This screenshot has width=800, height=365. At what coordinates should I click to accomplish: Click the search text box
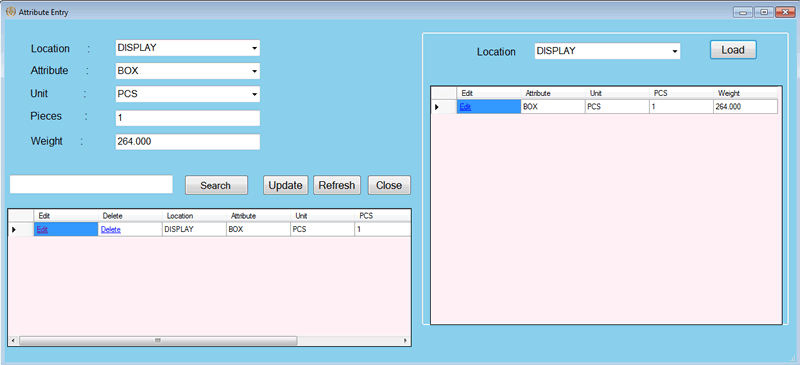tap(91, 184)
